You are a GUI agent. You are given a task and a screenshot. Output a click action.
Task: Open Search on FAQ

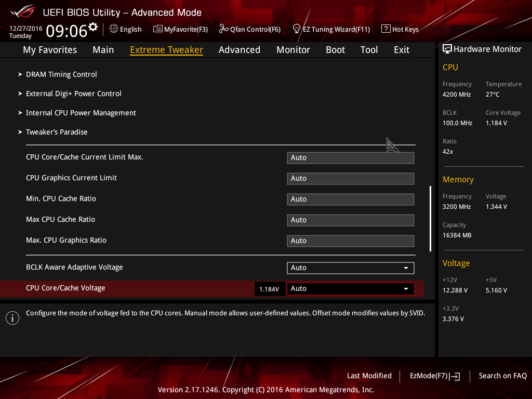click(502, 376)
